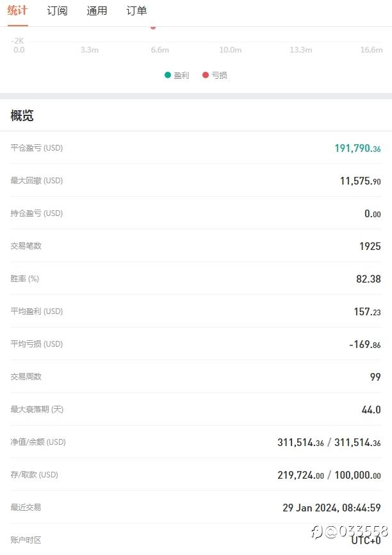The image size is (392, 555).
Task: Select the 胜率 (%) row label
Action: pyautogui.click(x=25, y=279)
